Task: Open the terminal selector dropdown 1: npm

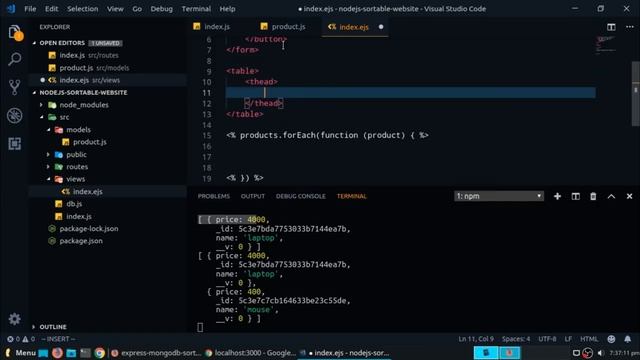Action: [x=499, y=196]
